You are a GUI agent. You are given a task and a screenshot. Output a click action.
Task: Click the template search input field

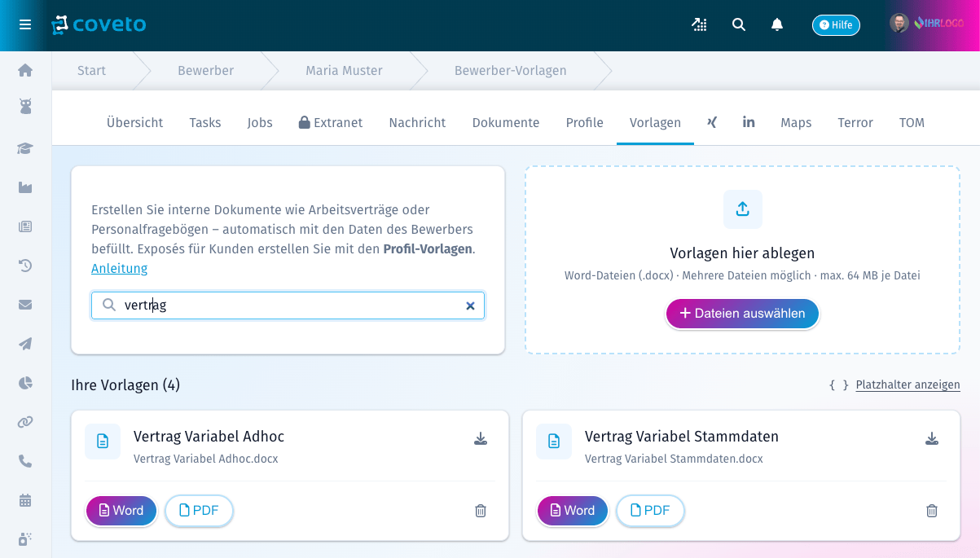pos(288,305)
